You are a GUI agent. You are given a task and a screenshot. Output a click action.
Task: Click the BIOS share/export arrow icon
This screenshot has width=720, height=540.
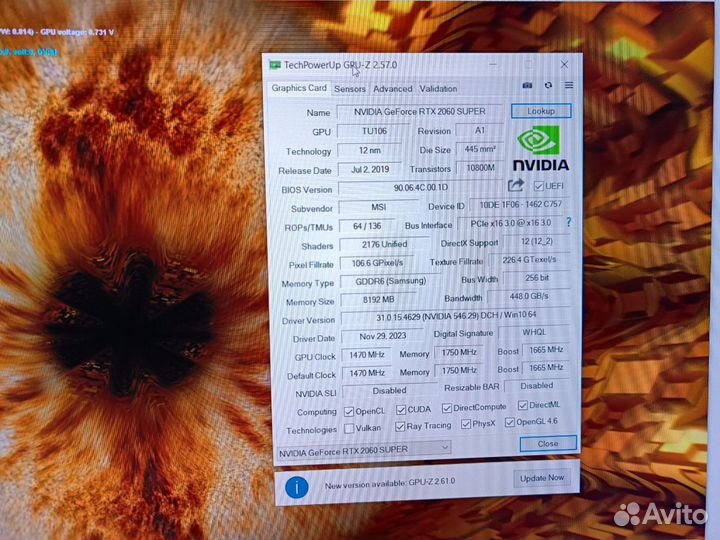[516, 186]
